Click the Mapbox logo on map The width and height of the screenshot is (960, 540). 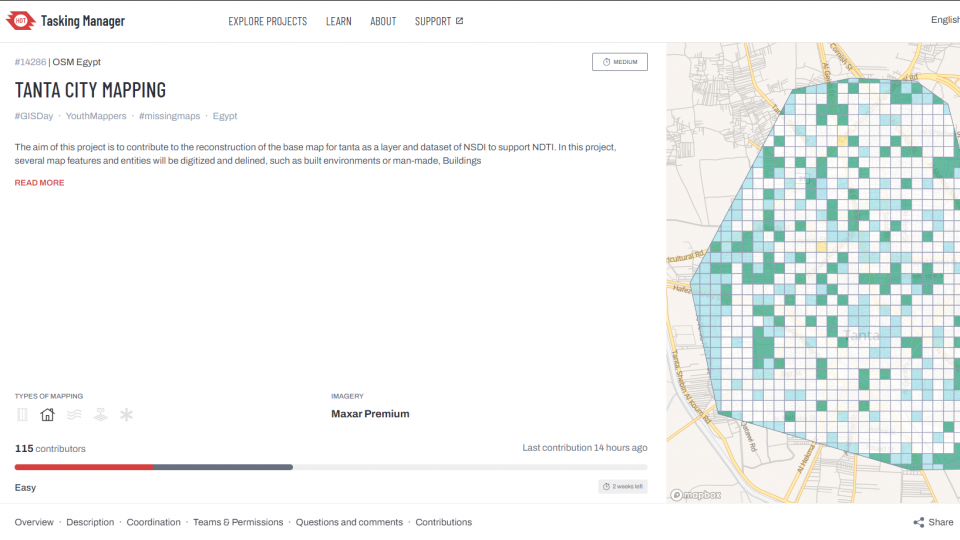point(698,494)
